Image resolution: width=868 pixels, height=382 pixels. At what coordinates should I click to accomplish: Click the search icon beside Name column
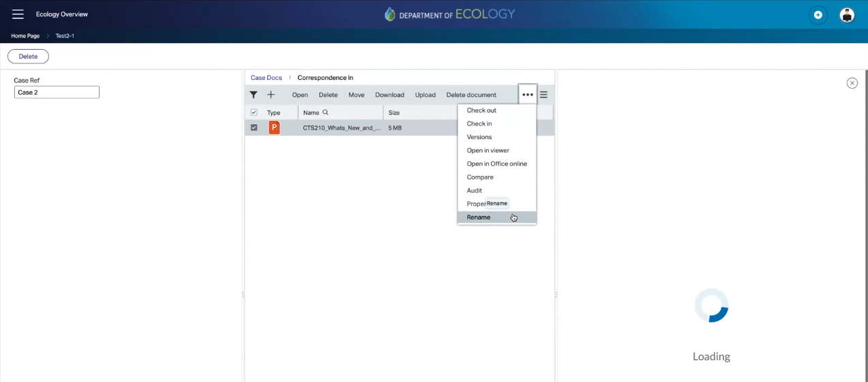point(325,113)
